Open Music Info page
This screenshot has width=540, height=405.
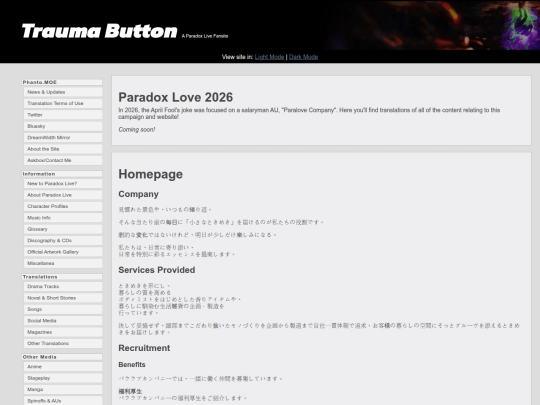point(63,218)
